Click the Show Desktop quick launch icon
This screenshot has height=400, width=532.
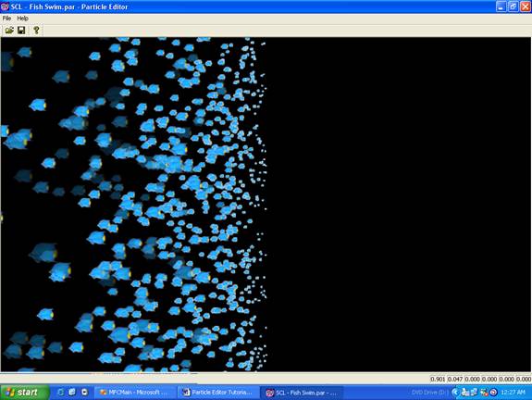[x=72, y=393]
